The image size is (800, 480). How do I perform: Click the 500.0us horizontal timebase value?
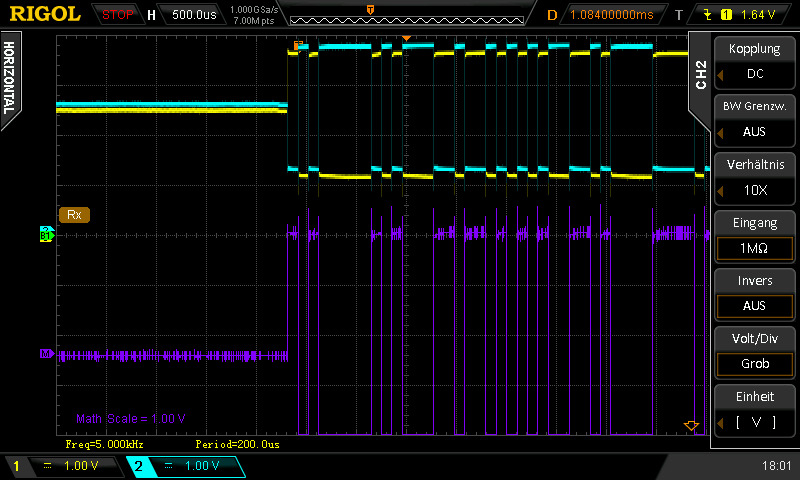(x=194, y=15)
